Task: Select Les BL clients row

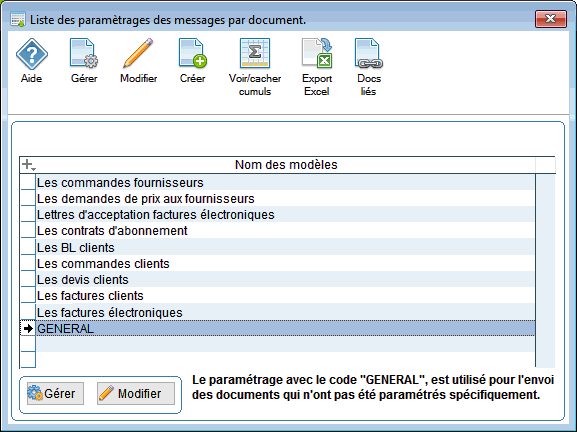Action: (x=286, y=248)
